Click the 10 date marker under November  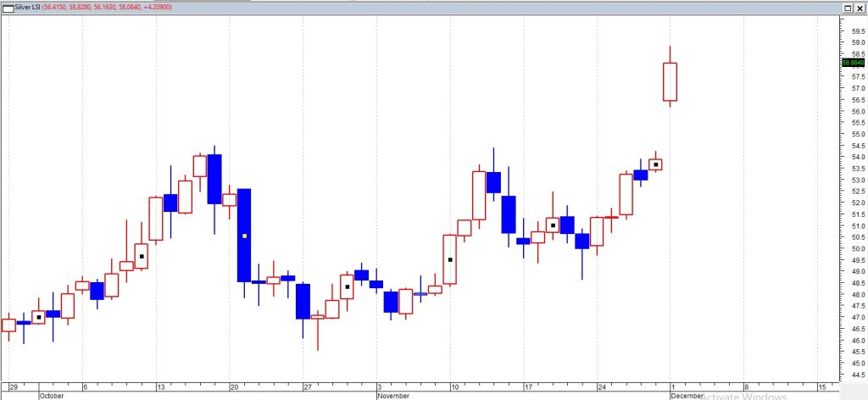(455, 386)
